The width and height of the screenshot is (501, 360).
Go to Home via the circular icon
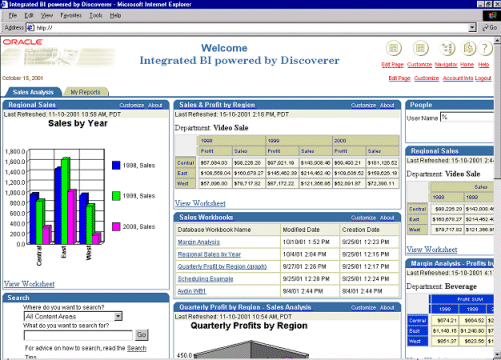(x=468, y=48)
